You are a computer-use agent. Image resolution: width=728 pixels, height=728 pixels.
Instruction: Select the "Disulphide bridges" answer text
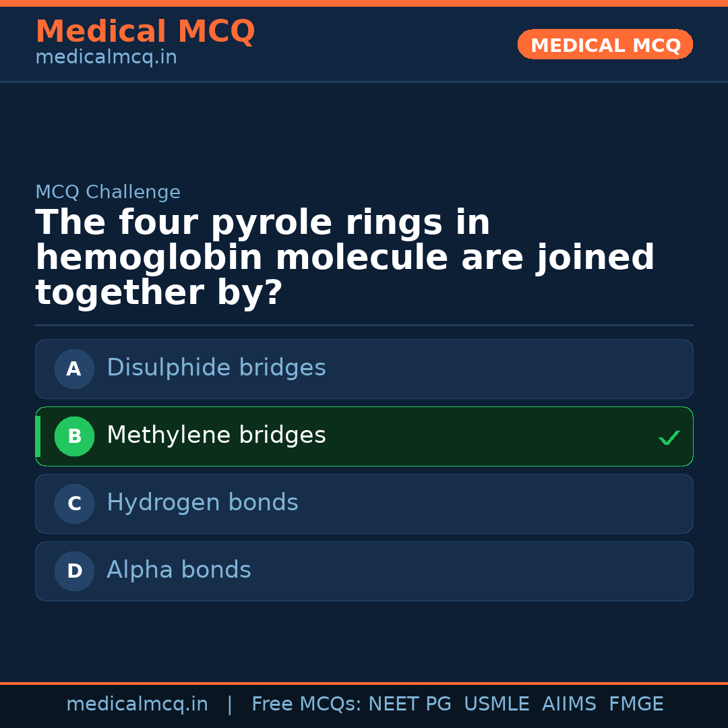pyautogui.click(x=216, y=368)
